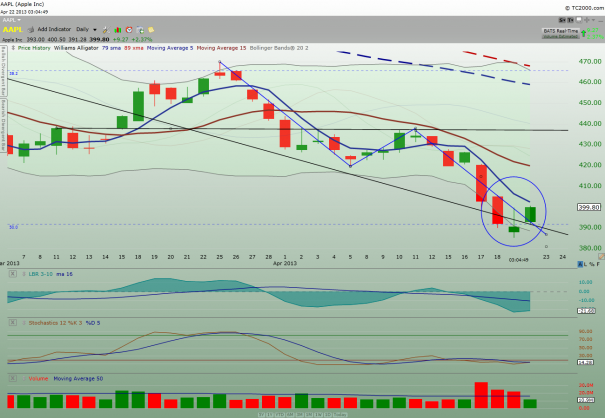Click the 399.80 current price tag
The width and height of the screenshot is (605, 418).
coord(589,207)
